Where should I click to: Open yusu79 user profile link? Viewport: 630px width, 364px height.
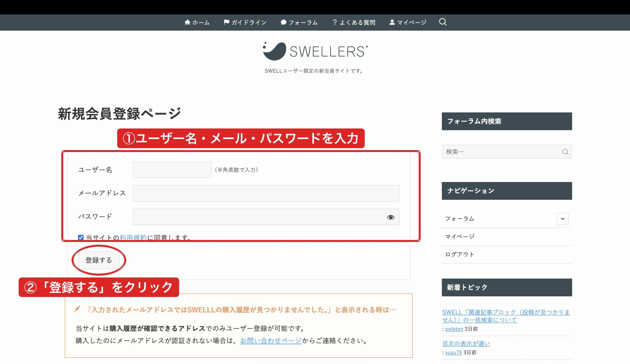click(x=453, y=352)
